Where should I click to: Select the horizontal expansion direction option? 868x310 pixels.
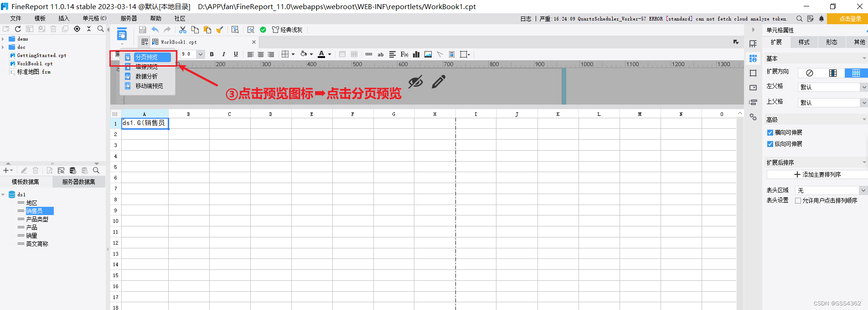(x=856, y=73)
